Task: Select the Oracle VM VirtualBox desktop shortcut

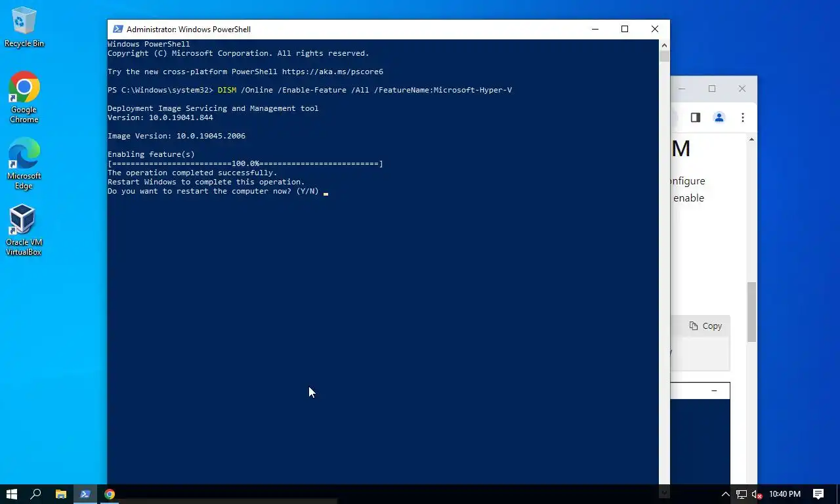Action: click(x=24, y=230)
